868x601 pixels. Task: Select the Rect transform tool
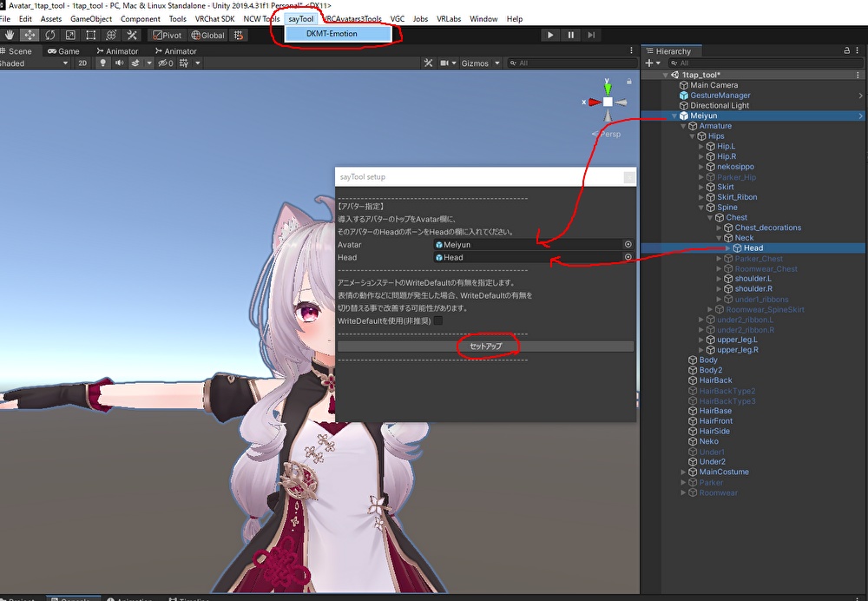[90, 35]
